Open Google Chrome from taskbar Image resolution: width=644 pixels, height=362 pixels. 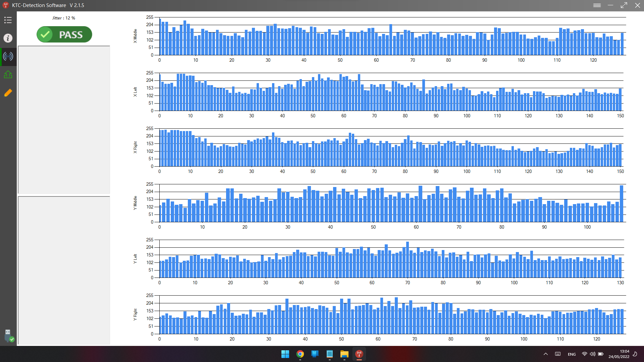tap(300, 354)
